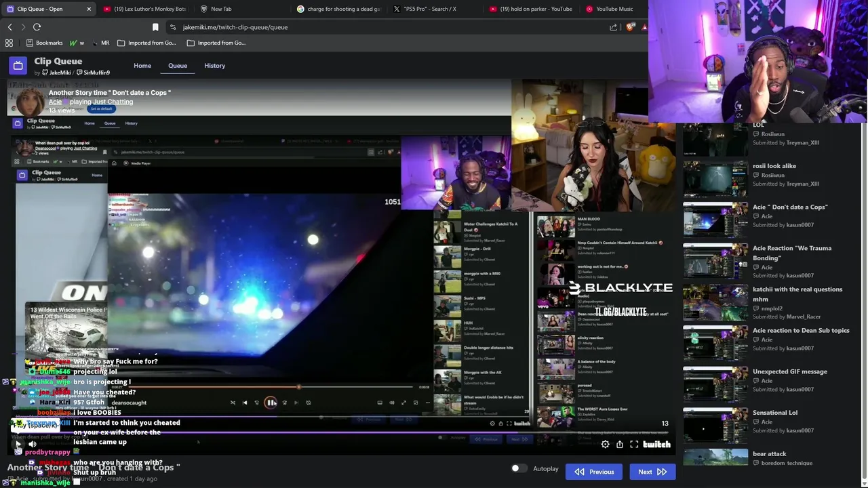Click 'Acie Reaction We Trauma Bonding' title text
This screenshot has height=488, width=868.
(792, 253)
